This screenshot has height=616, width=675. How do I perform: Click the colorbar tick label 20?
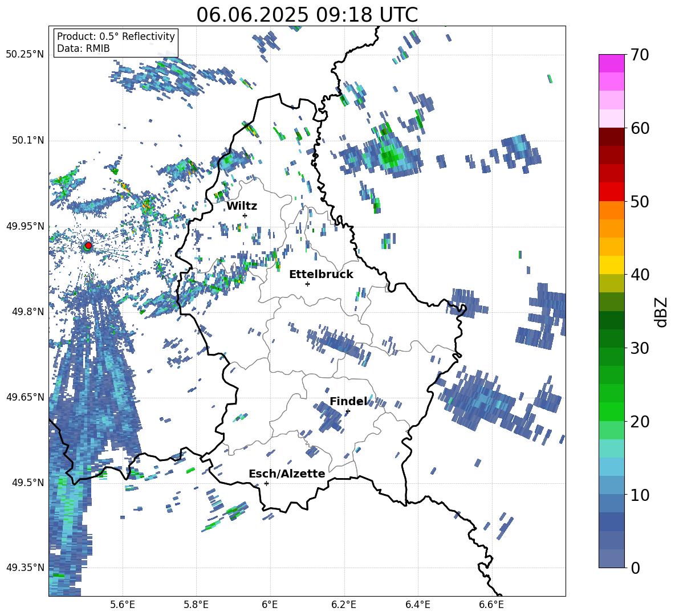click(640, 421)
